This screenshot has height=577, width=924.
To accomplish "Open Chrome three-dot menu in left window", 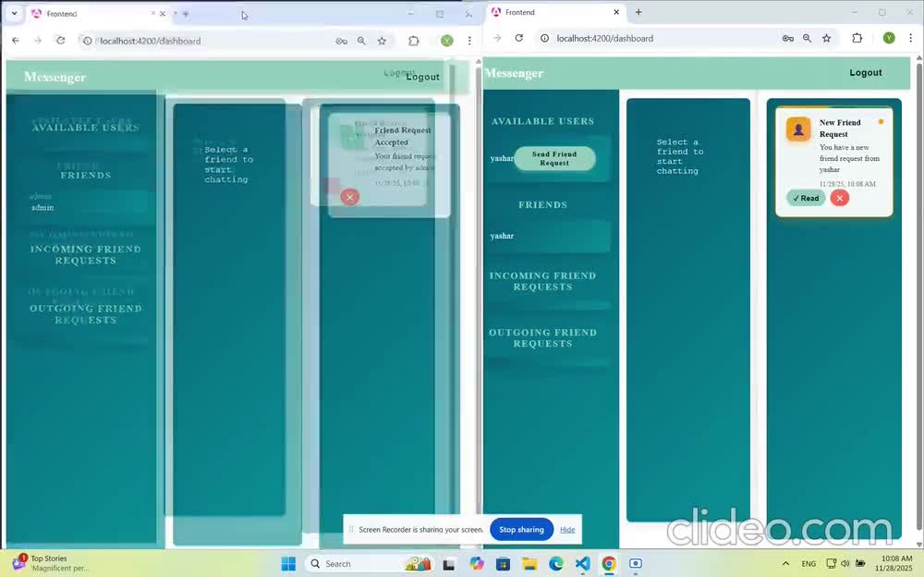I will click(x=469, y=41).
